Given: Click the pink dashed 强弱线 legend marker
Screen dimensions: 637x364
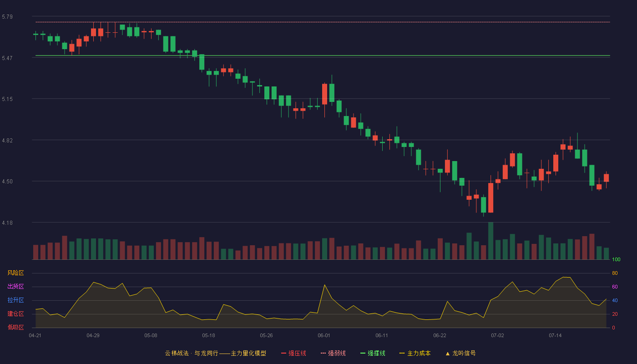Looking at the screenshot, I should point(324,353).
